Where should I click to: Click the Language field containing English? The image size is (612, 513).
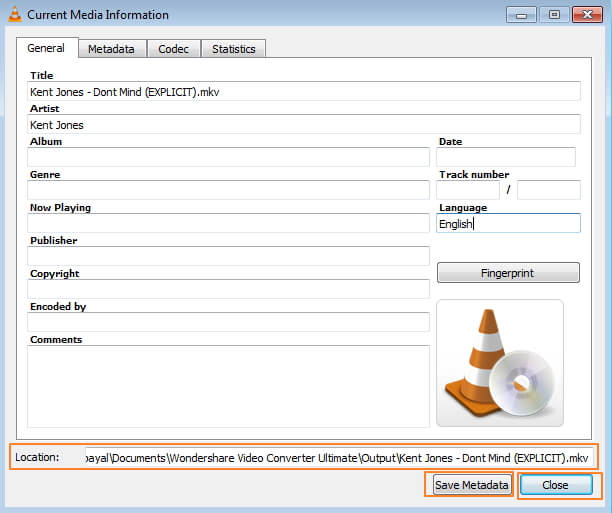508,223
